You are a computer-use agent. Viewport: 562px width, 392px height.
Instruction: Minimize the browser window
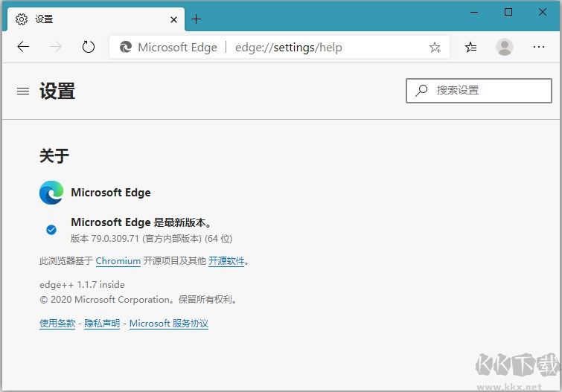[474, 12]
